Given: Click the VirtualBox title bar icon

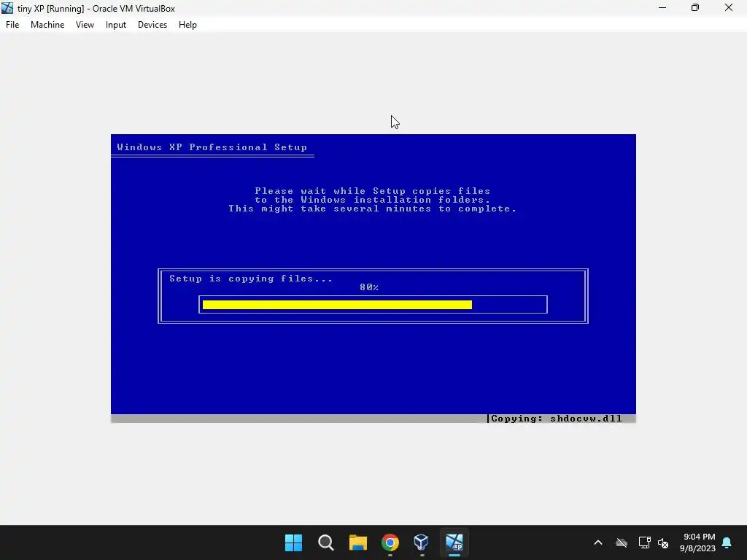Looking at the screenshot, I should pos(7,8).
